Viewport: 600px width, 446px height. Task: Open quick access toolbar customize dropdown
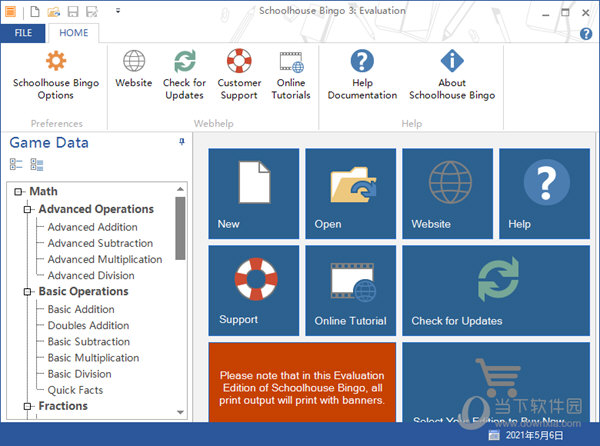(x=118, y=11)
